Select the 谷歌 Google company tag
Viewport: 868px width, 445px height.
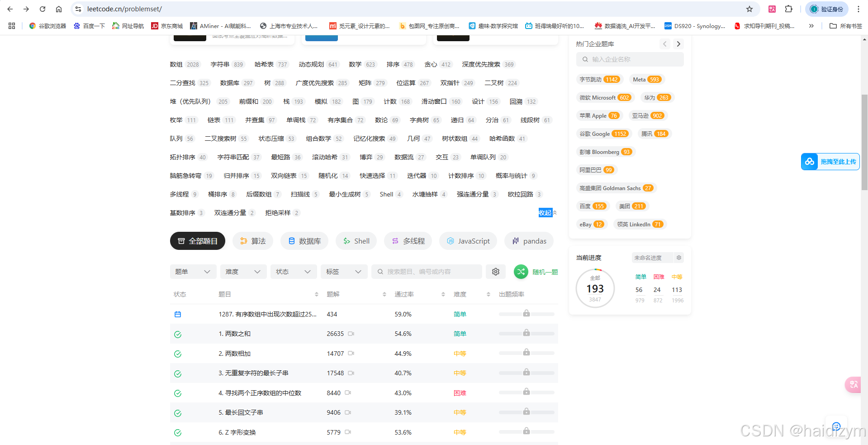603,134
